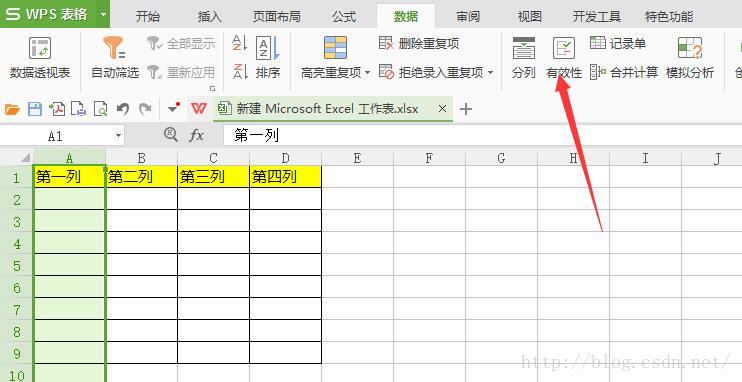Screen dimensions: 742x382
Task: Expand the WPS 表格 application menu arrow
Action: 104,14
